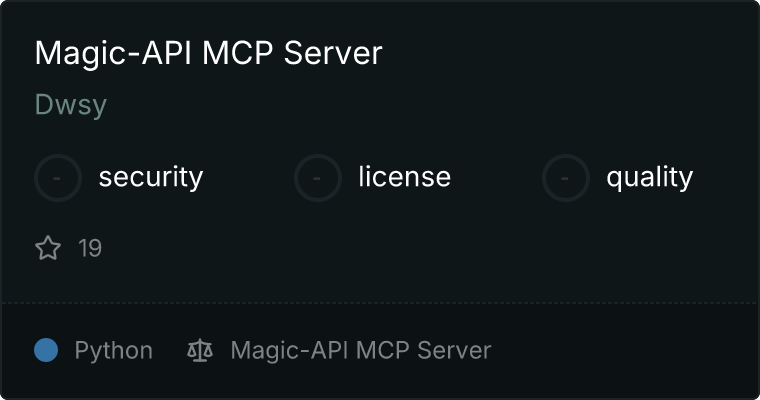The image size is (760, 400).
Task: Open the Magic-API MCP Server title
Action: tap(208, 53)
